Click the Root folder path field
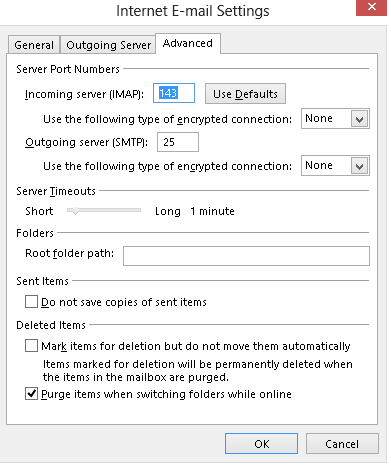The height and width of the screenshot is (469, 391). 246,256
